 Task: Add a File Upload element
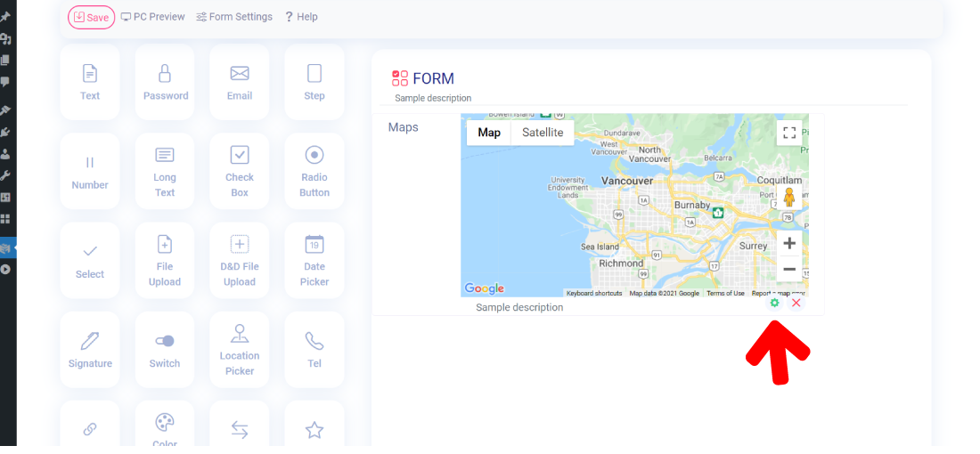tap(165, 261)
